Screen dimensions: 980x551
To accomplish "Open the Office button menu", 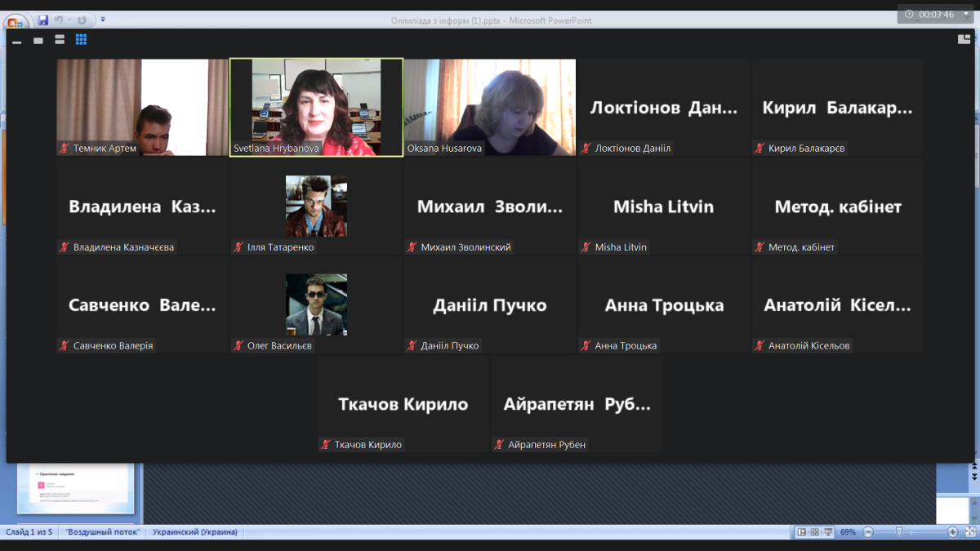I will 15,21.
